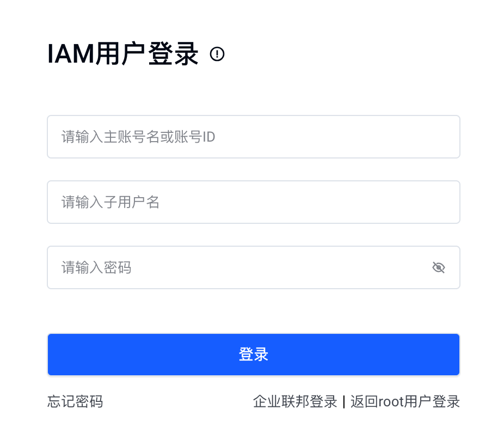This screenshot has width=504, height=439.
Task: Return to root user login page link
Action: (405, 402)
